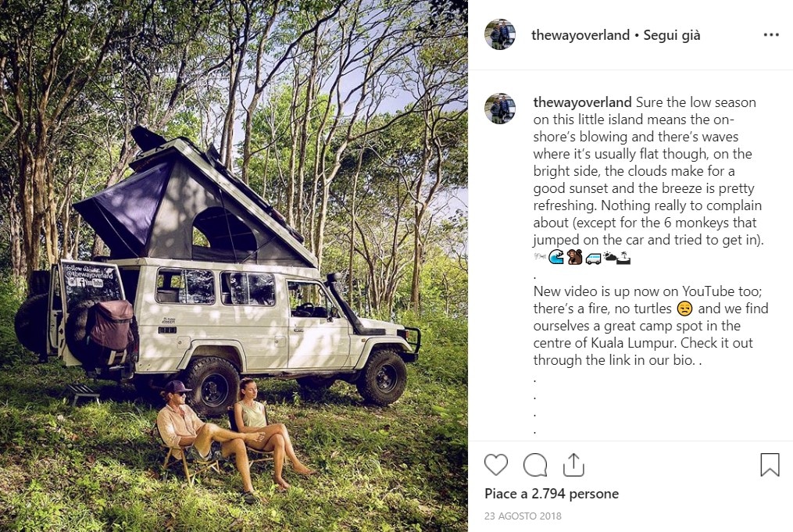View the Piace a 2.794 persone likes list
Image resolution: width=793 pixels, height=532 pixels.
(x=552, y=494)
